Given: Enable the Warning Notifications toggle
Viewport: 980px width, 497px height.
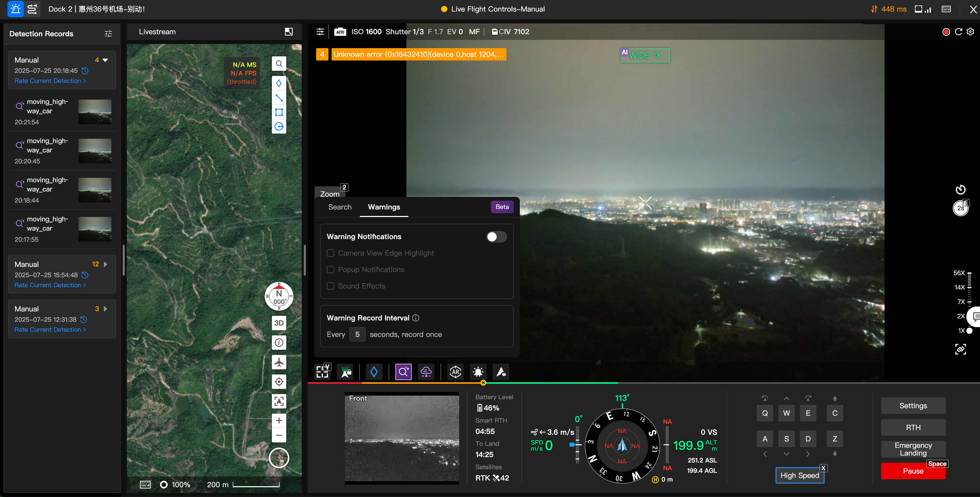Looking at the screenshot, I should pyautogui.click(x=496, y=236).
